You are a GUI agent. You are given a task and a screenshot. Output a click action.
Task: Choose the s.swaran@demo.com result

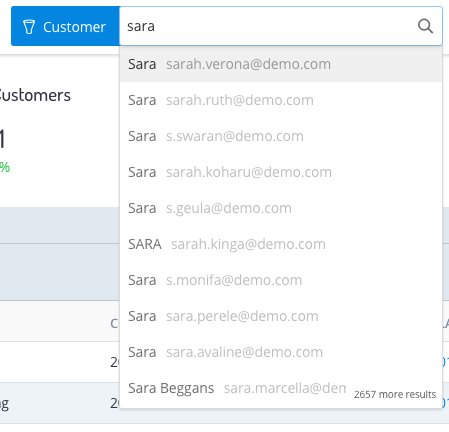click(281, 136)
